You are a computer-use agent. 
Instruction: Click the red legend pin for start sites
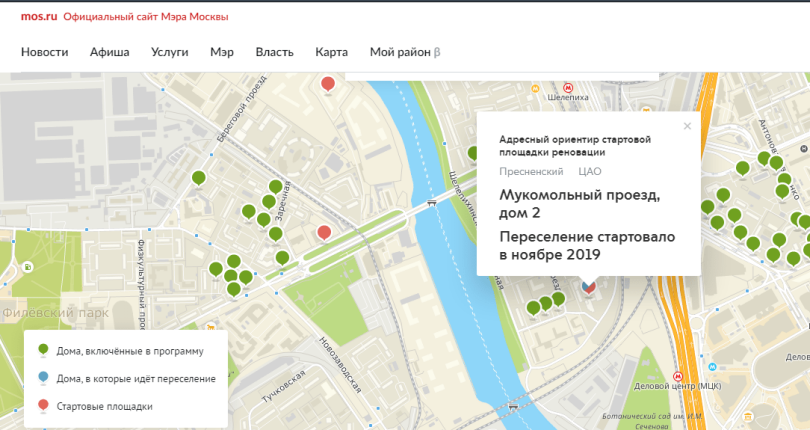43,406
